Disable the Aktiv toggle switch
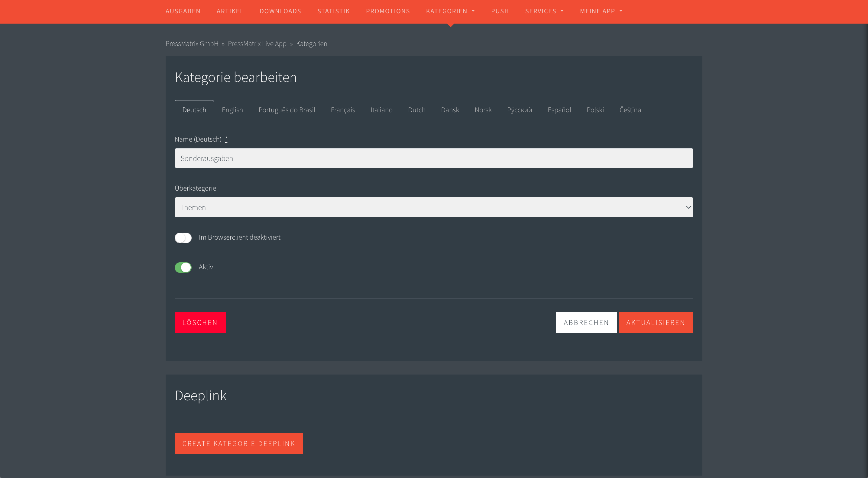This screenshot has width=868, height=478. click(183, 267)
